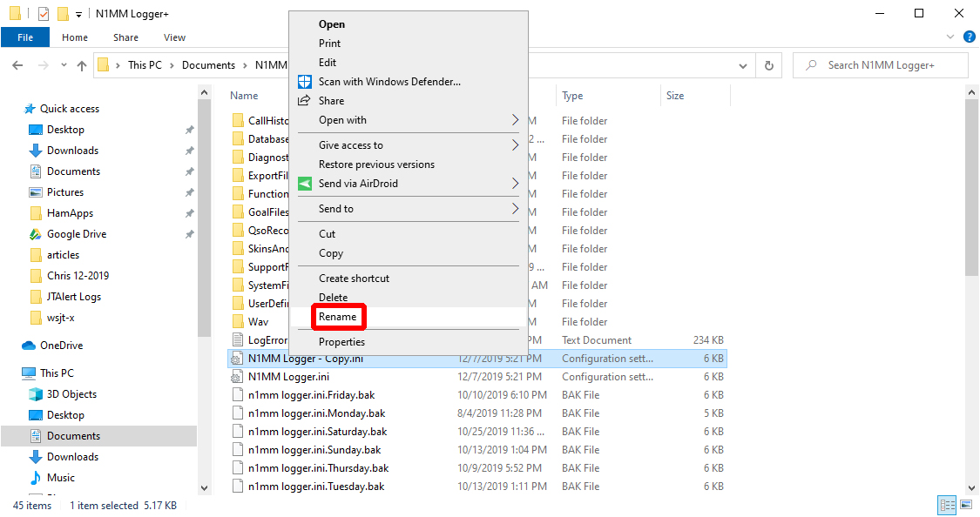The width and height of the screenshot is (980, 517).
Task: Expand the Open with submenu arrow
Action: click(515, 120)
